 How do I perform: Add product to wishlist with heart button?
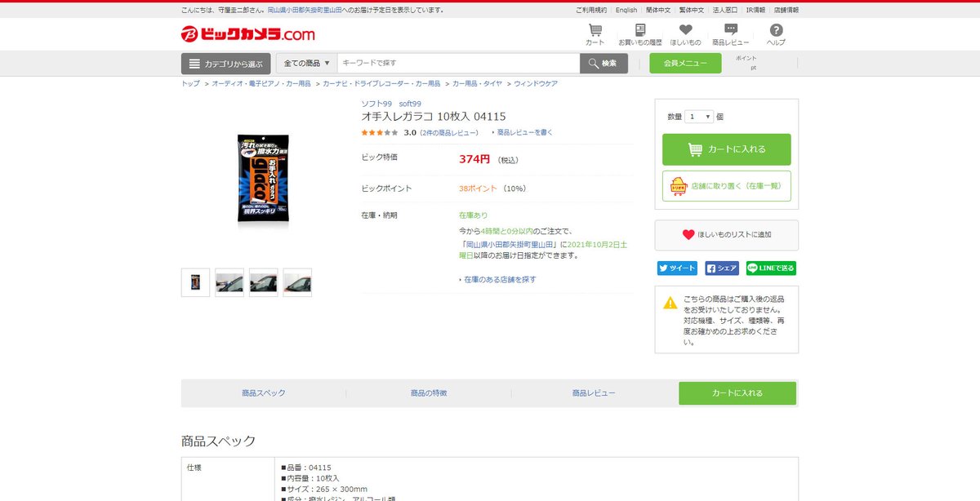coord(727,235)
